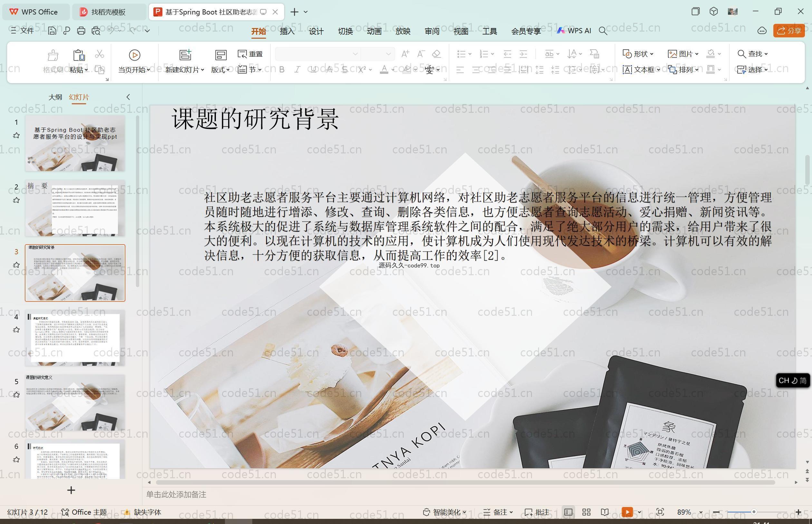Click the Comments (批注) status button
This screenshot has height=524, width=812.
pos(537,512)
